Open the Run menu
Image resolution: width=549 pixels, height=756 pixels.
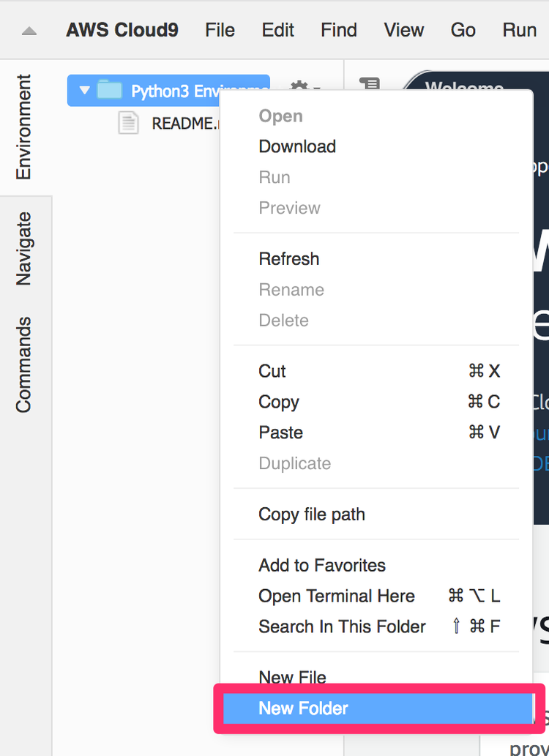tap(519, 30)
